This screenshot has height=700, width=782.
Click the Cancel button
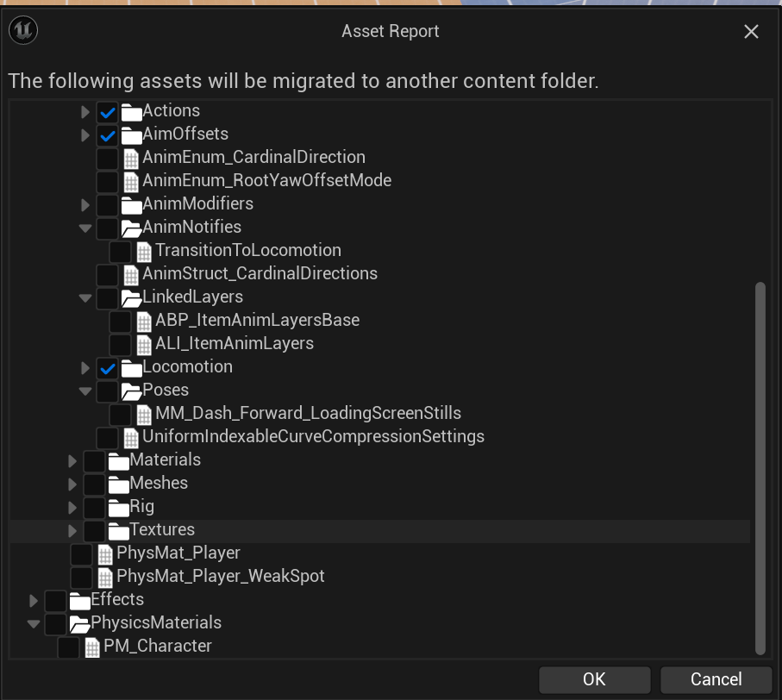click(x=716, y=679)
